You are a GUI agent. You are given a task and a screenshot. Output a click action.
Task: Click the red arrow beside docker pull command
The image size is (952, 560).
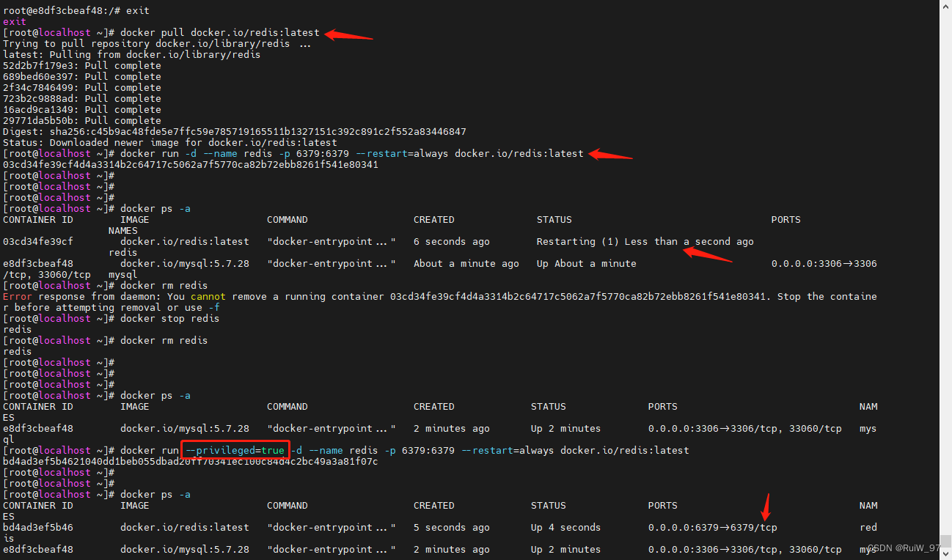(345, 34)
